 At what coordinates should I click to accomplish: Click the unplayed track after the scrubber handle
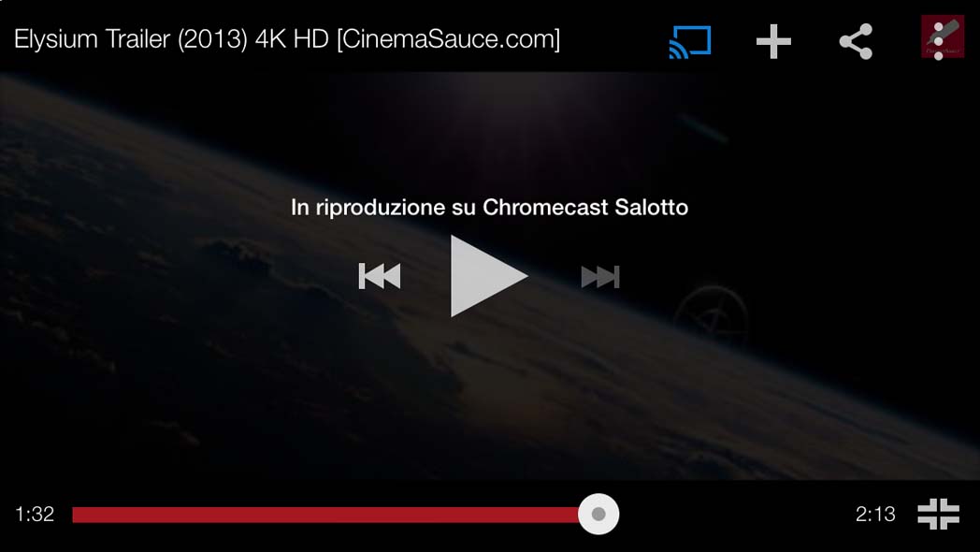(x=728, y=515)
